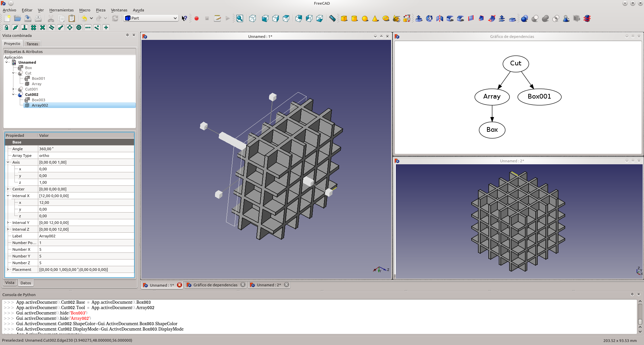Activate the Fit All view tool
Image resolution: width=644 pixels, height=345 pixels.
[240, 19]
